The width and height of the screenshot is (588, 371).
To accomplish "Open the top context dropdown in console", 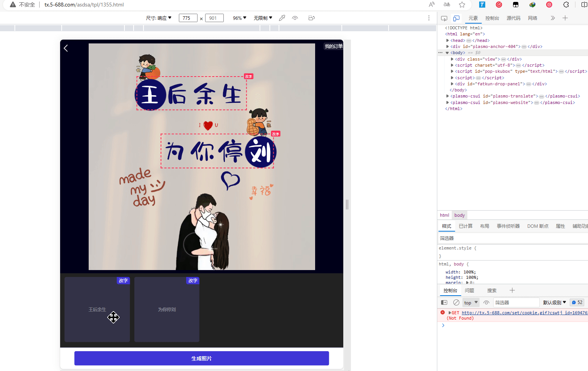I will coord(470,302).
